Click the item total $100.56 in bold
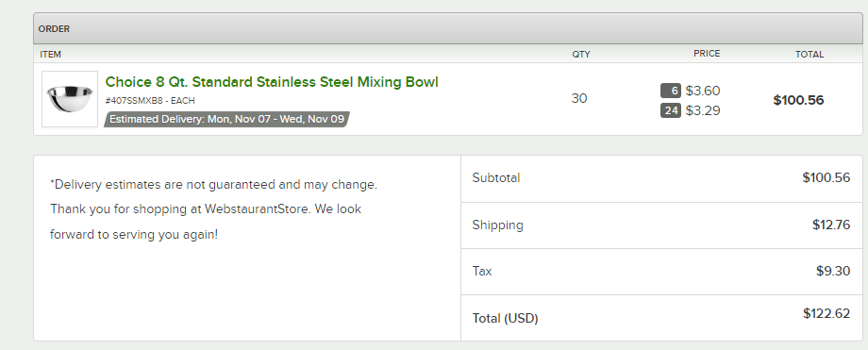 coord(798,100)
